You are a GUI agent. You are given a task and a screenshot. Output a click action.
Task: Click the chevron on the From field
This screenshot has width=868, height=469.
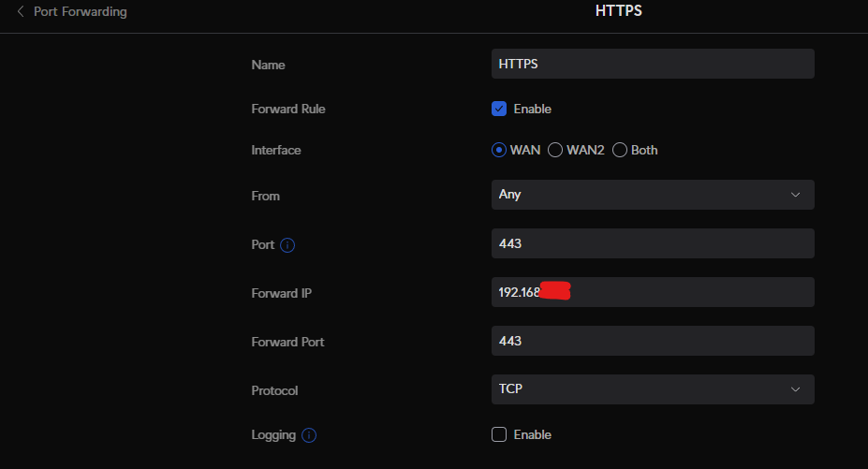pos(796,195)
